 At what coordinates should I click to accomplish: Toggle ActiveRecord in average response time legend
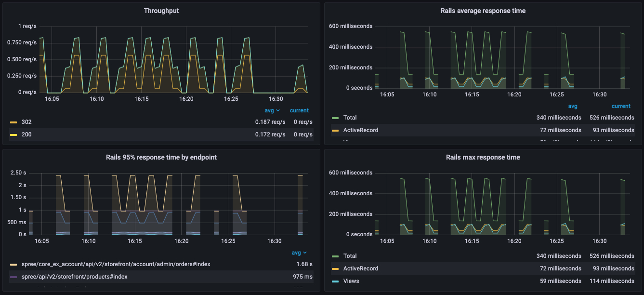point(360,130)
